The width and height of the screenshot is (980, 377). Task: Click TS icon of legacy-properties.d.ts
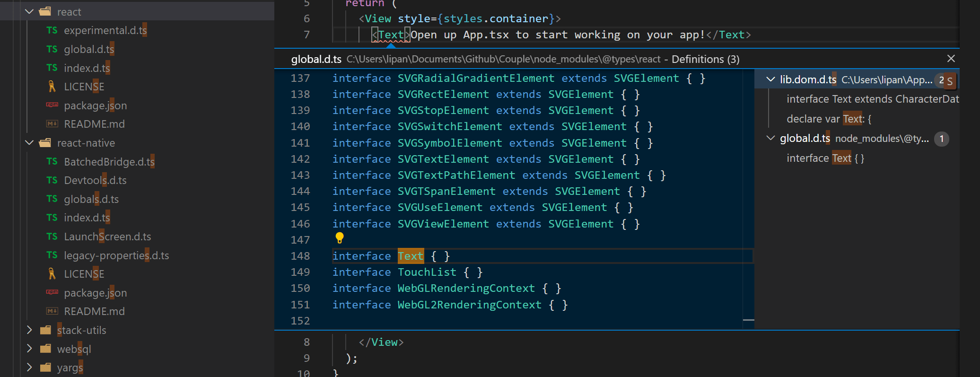(x=52, y=255)
